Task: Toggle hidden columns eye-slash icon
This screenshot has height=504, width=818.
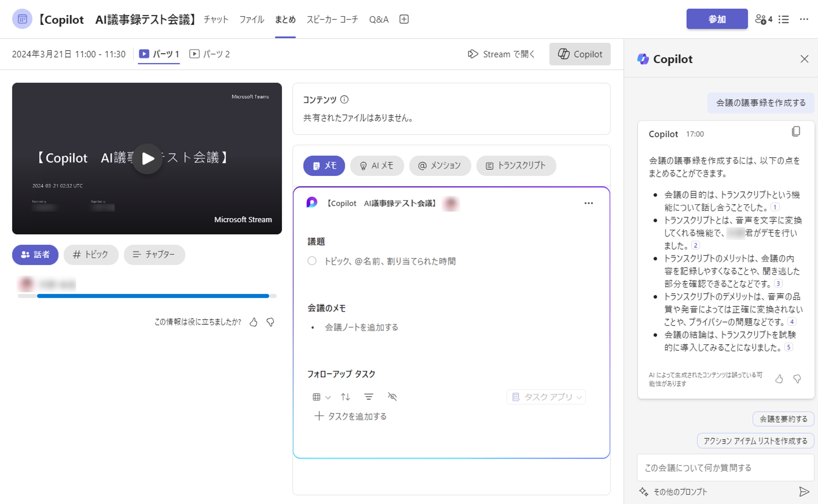Action: pos(392,397)
